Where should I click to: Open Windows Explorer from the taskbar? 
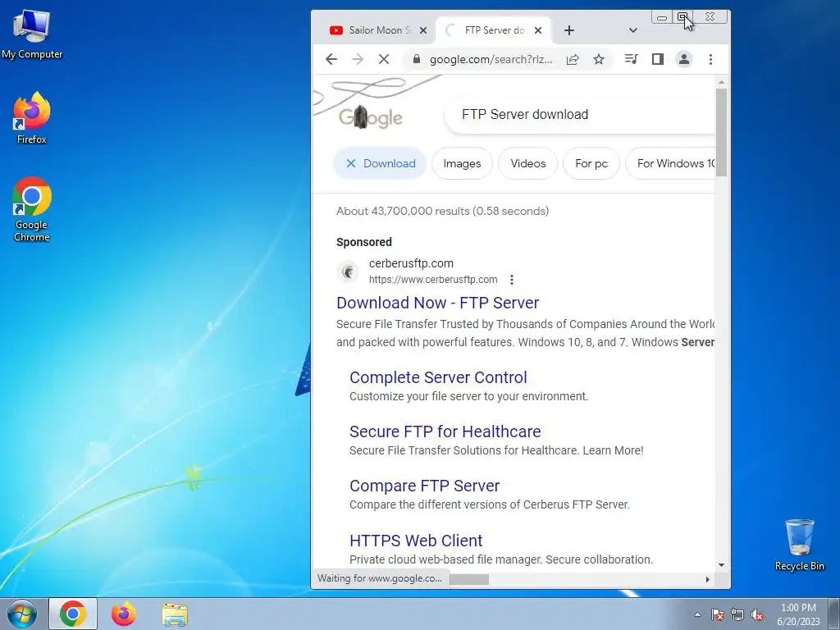[175, 614]
